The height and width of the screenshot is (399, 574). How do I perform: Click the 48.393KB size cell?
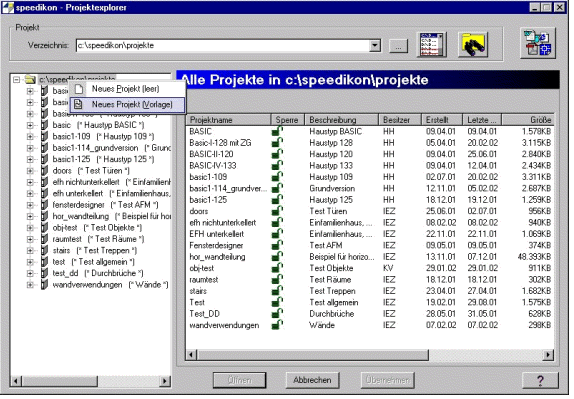pyautogui.click(x=534, y=257)
